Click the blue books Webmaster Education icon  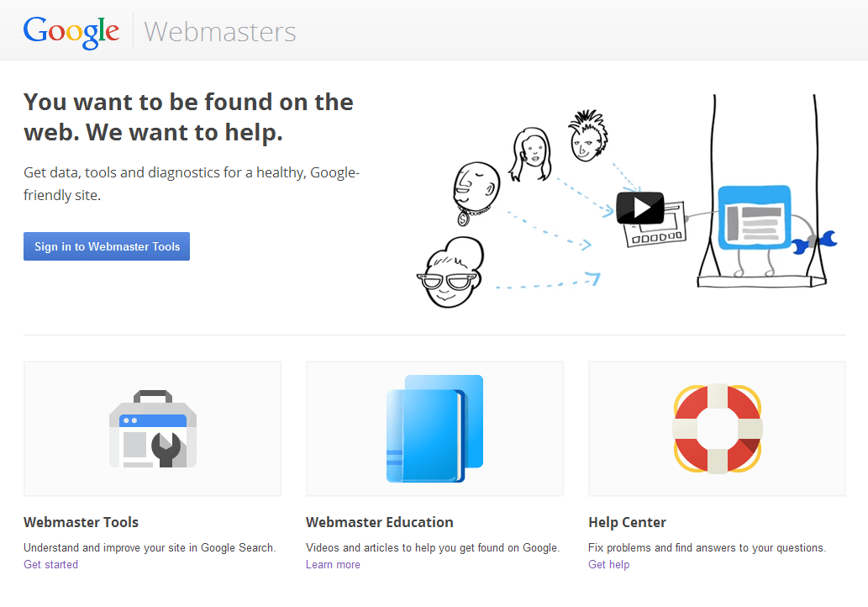point(434,429)
